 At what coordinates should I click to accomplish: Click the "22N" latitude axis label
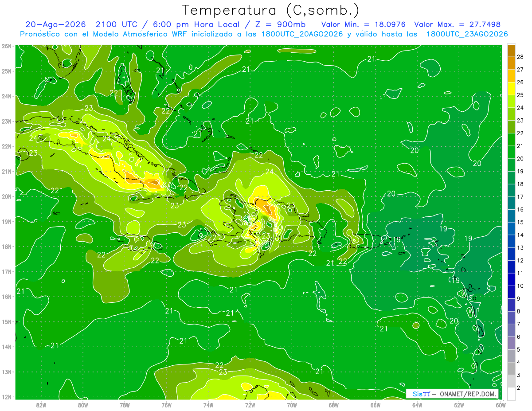pos(6,146)
